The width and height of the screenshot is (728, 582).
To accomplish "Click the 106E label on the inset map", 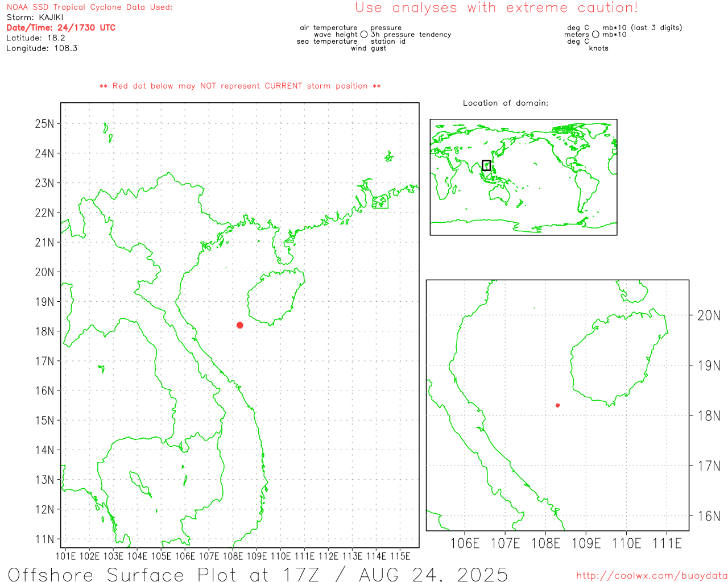I will 465,543.
